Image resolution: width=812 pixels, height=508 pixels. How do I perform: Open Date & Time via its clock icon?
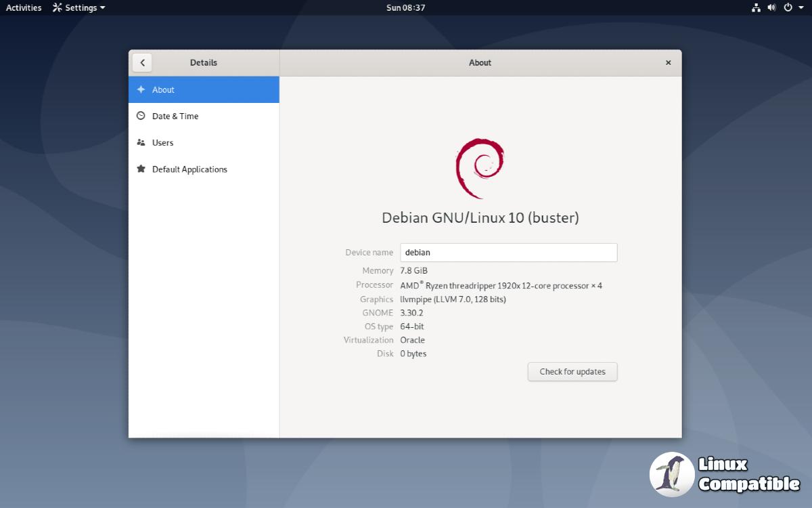(141, 116)
